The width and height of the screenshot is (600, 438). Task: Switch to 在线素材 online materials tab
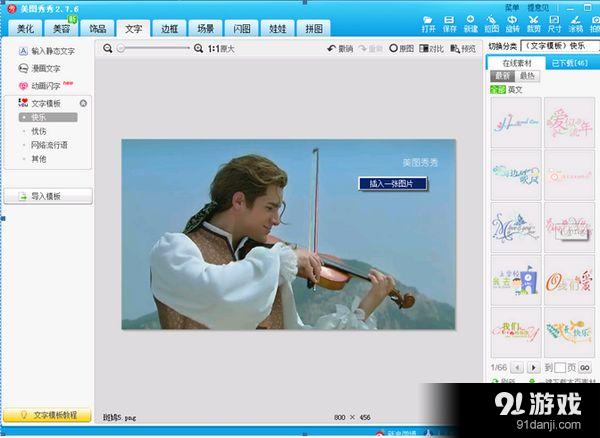pyautogui.click(x=517, y=63)
